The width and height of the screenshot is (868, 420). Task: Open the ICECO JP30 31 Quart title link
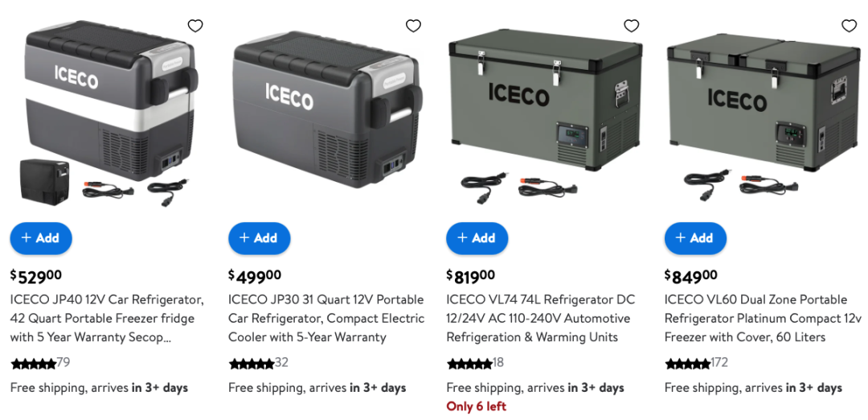coord(326,319)
